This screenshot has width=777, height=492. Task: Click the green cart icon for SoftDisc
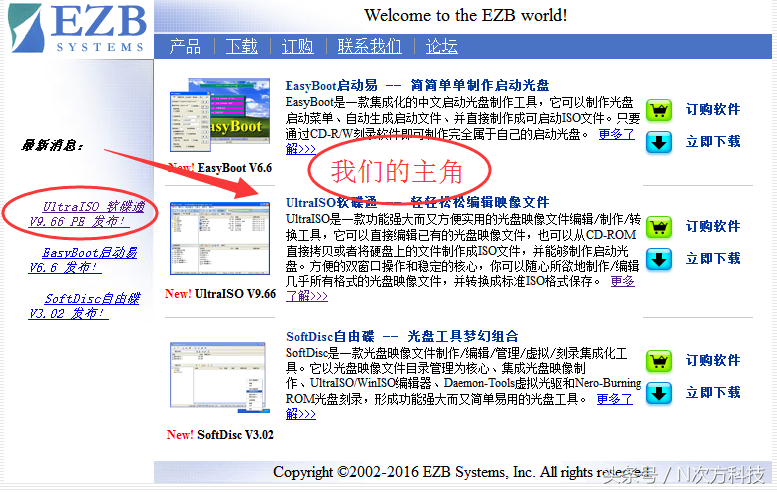(x=659, y=361)
